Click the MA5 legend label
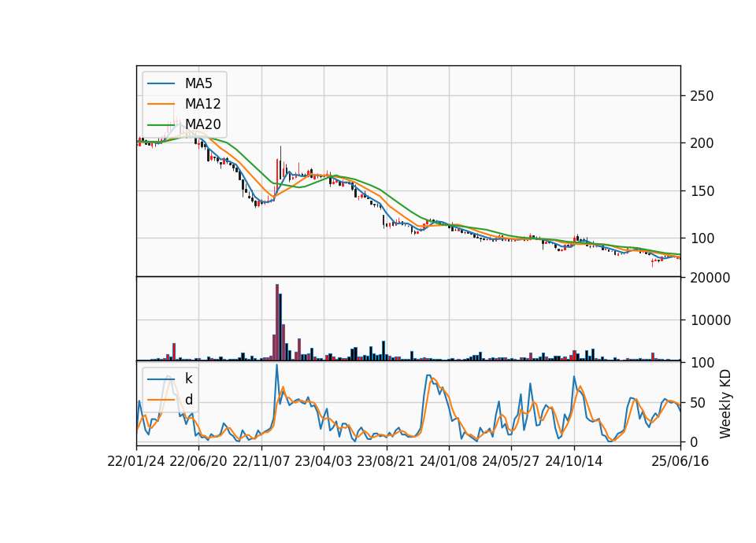756x543 pixels. click(x=198, y=83)
